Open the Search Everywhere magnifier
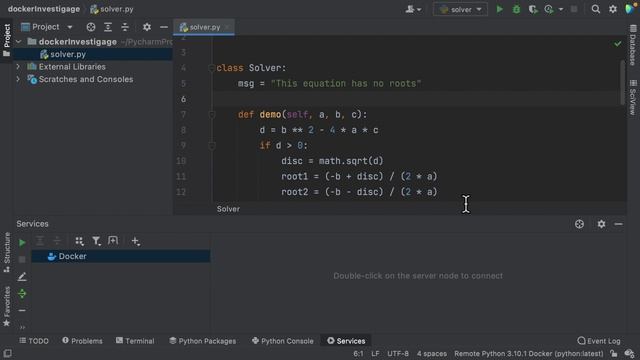The width and height of the screenshot is (640, 360). pyautogui.click(x=596, y=9)
